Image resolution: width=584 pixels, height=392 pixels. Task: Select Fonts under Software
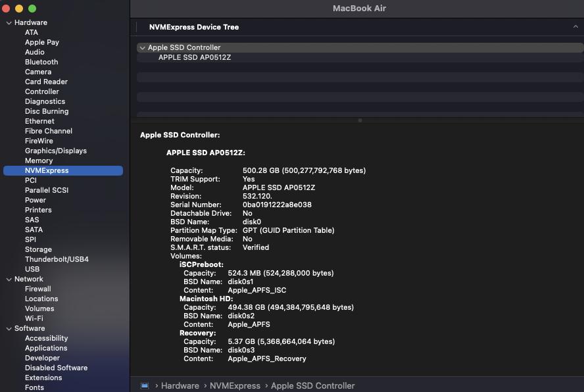coord(34,387)
